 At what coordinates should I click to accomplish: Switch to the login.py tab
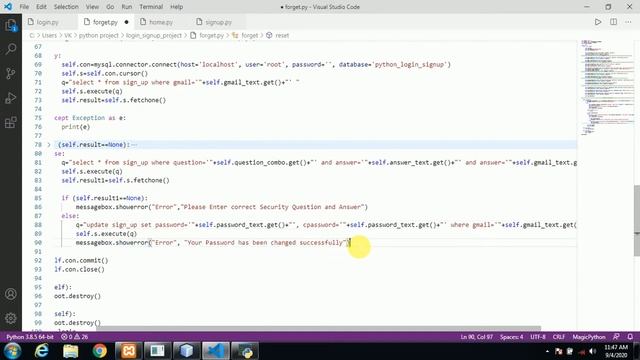(x=47, y=22)
